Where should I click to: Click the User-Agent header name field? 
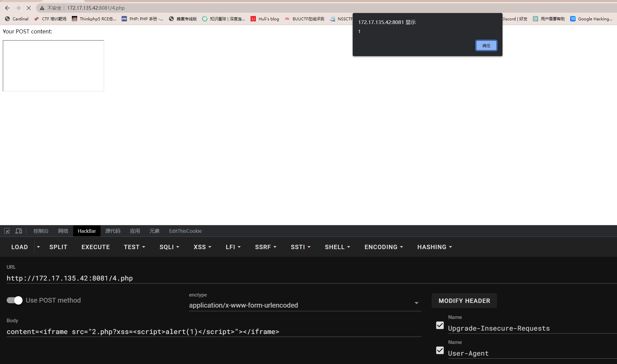[532, 353]
